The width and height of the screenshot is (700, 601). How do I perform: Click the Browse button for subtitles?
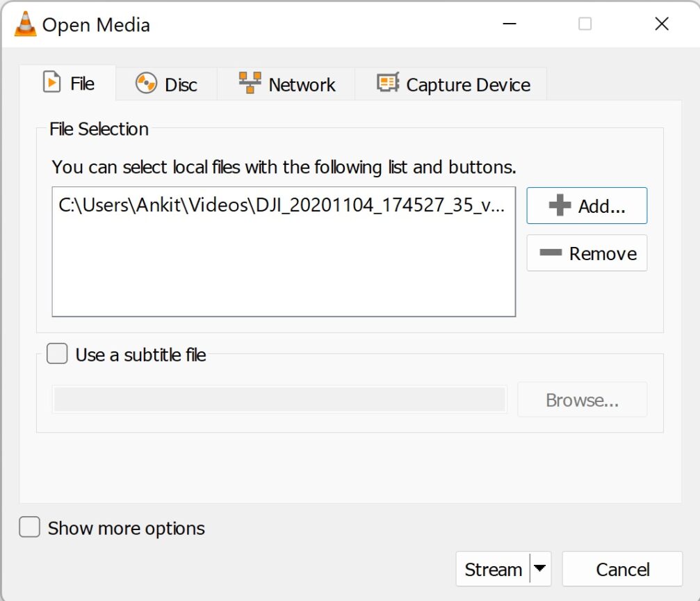(582, 399)
